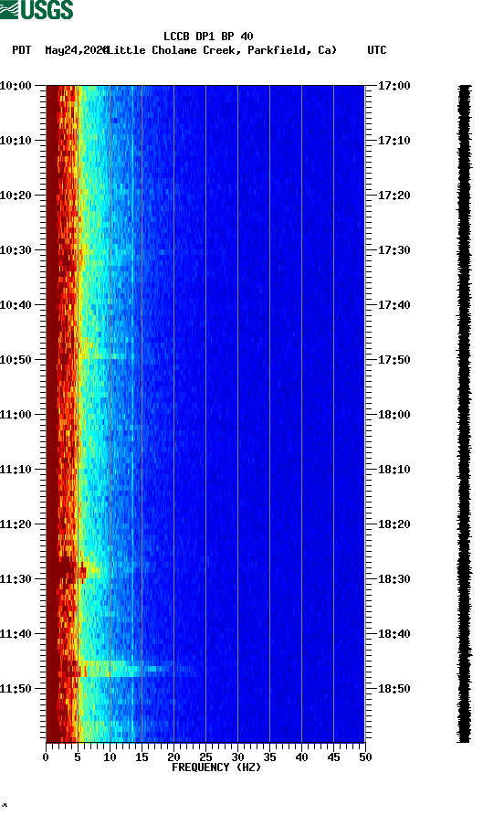Screen dimensions: 504x815
Task: Click the 11:50 PDT time label
Action: [16, 689]
